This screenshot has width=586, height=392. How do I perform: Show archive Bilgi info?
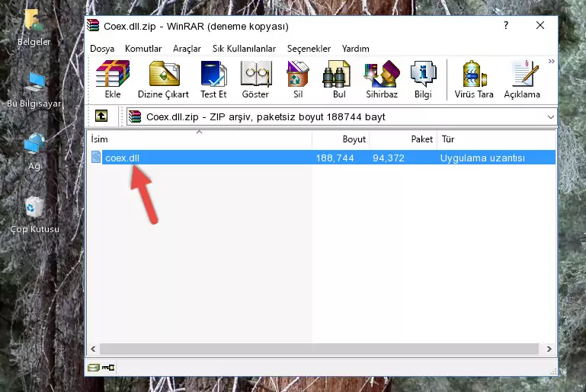(423, 79)
